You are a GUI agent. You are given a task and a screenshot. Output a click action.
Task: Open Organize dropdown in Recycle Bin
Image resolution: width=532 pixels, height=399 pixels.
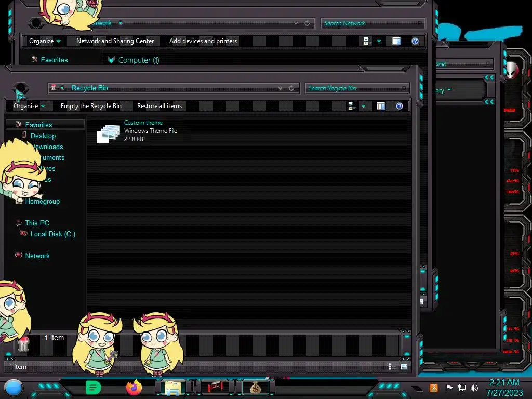pyautogui.click(x=29, y=106)
